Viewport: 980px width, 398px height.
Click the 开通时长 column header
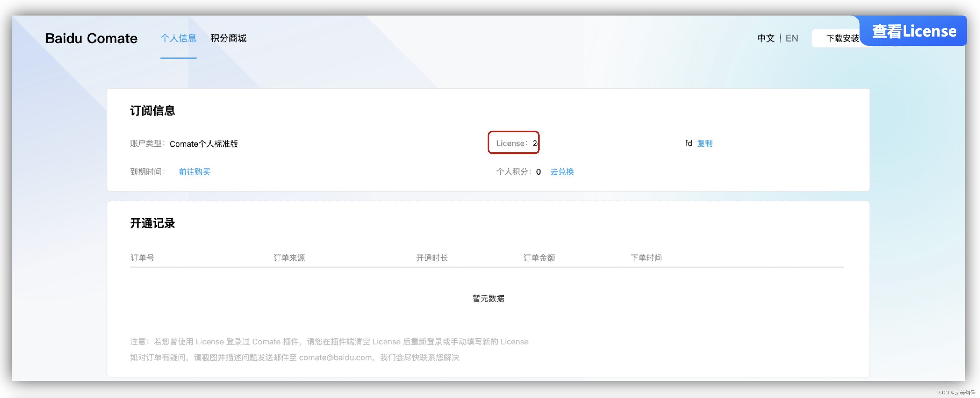click(x=432, y=258)
